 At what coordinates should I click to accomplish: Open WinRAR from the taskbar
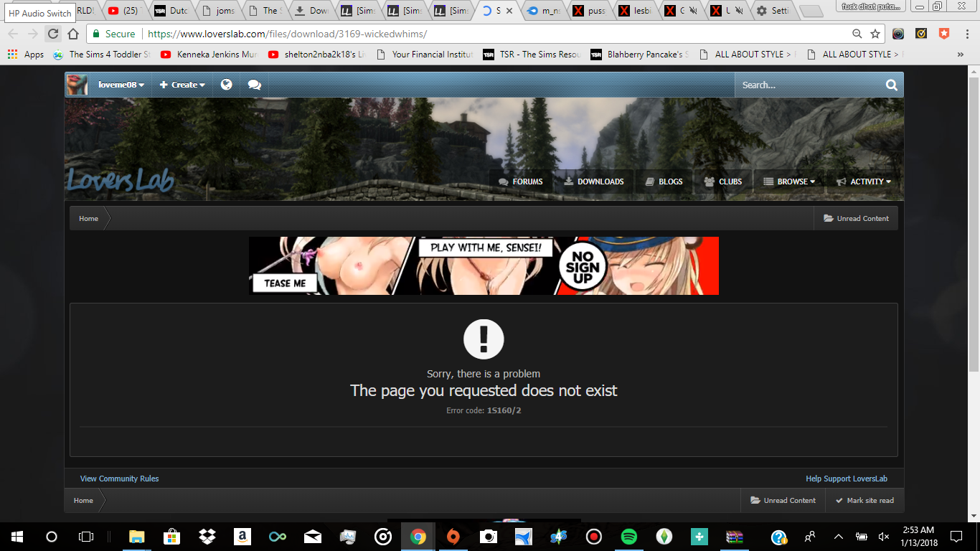[x=734, y=537]
